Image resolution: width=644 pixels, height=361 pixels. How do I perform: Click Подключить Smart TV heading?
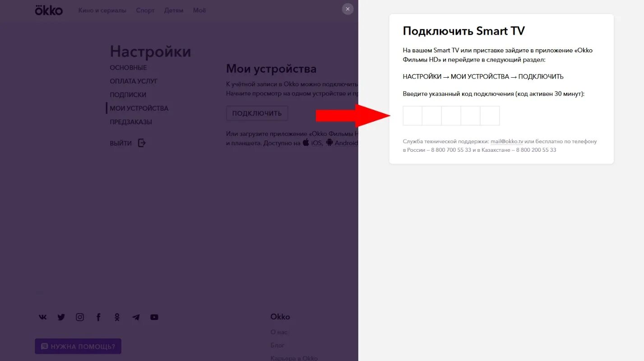(464, 31)
